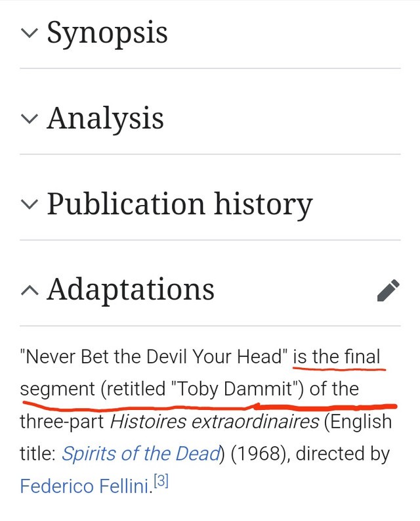Click the red-underlined "is the final" words
The height and width of the screenshot is (521, 420).
tap(337, 357)
